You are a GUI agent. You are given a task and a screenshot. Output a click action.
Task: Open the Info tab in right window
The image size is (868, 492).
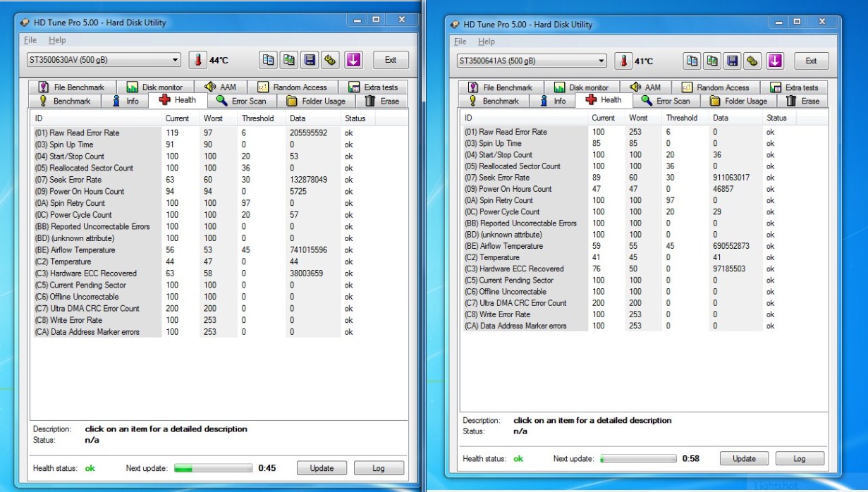coord(553,101)
